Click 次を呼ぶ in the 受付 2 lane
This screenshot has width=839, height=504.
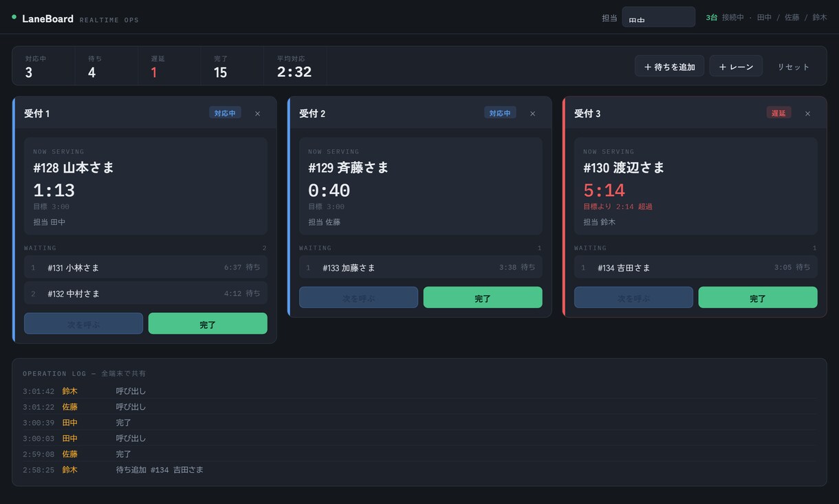pos(358,298)
